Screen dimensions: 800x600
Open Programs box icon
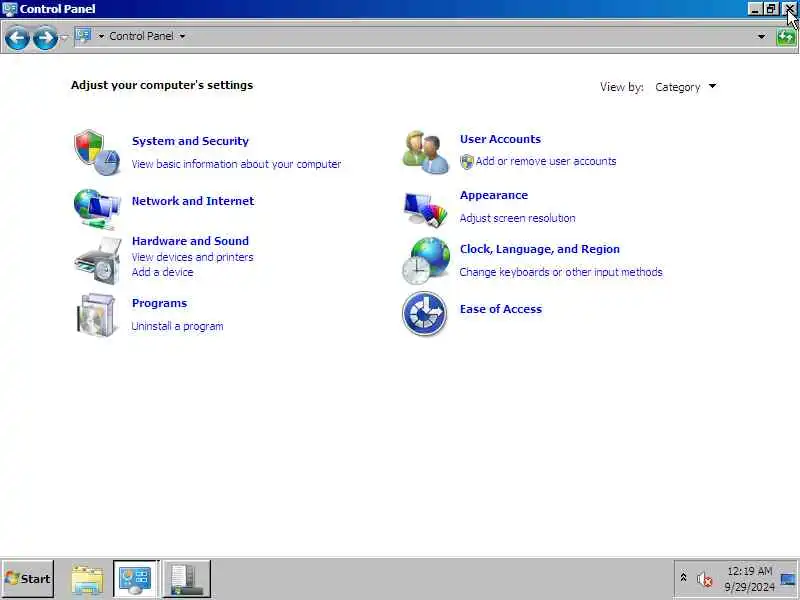point(96,315)
